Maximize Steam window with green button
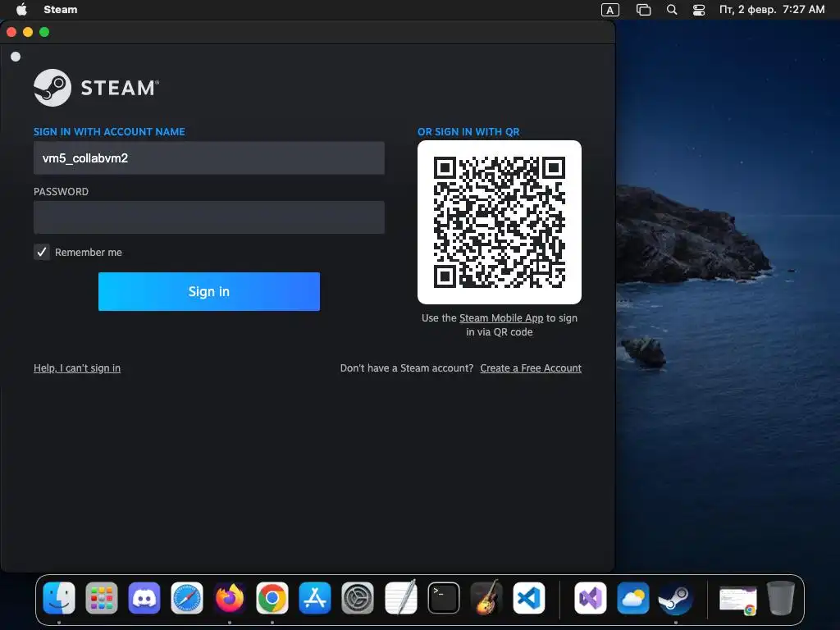 pyautogui.click(x=44, y=32)
